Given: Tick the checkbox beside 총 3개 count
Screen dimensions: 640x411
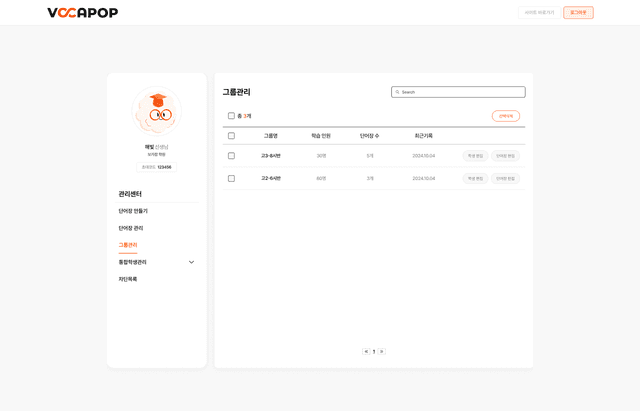Looking at the screenshot, I should (231, 116).
